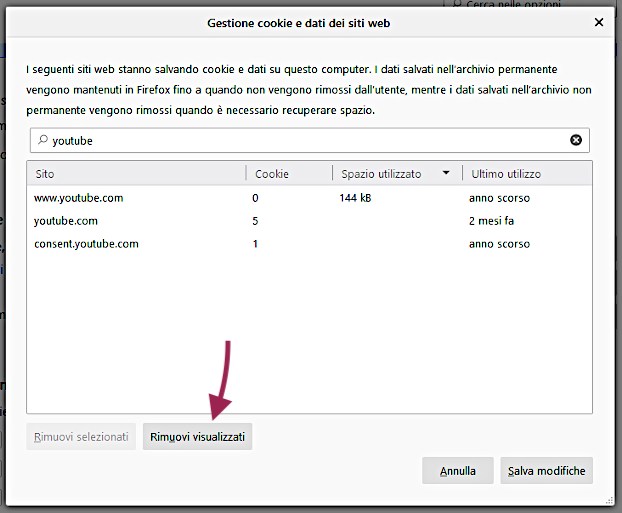Clear the youtube search field text
This screenshot has height=513, width=622.
point(576,140)
